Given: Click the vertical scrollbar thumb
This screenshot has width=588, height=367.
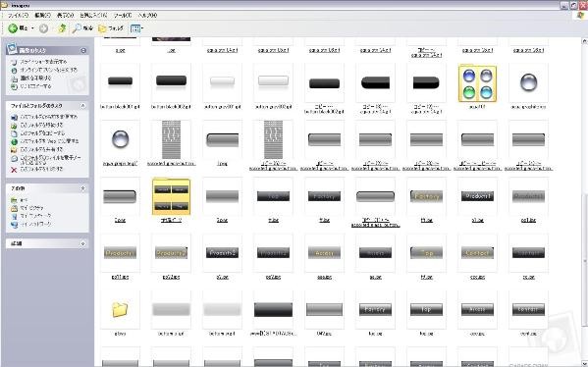Looking at the screenshot, I should click(584, 261).
